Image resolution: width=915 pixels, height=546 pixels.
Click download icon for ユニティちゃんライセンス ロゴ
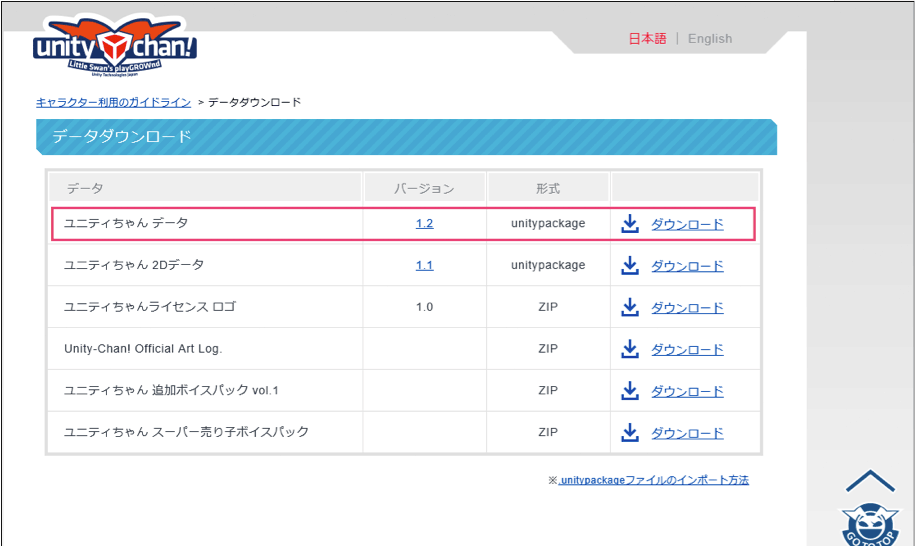click(x=630, y=307)
